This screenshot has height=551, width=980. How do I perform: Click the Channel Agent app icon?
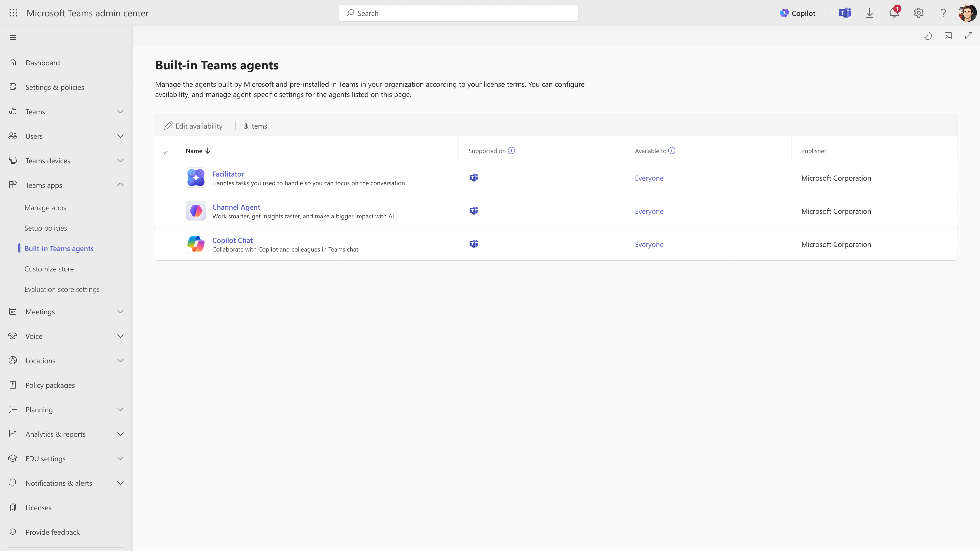point(196,211)
